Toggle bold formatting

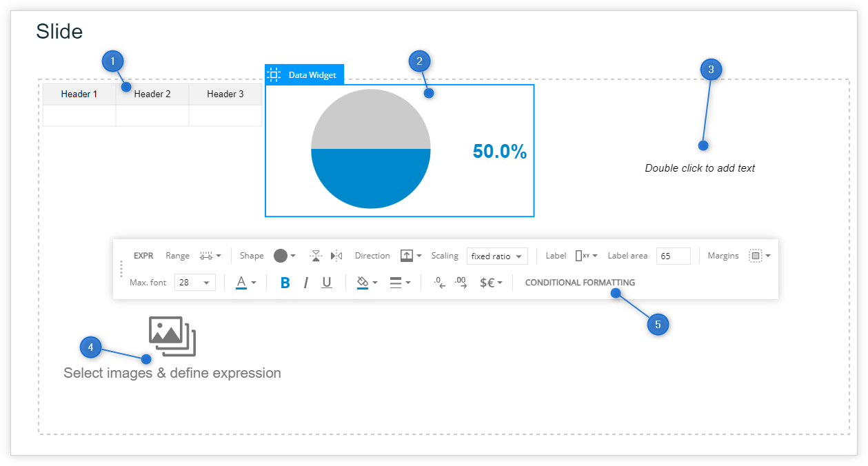tap(285, 283)
